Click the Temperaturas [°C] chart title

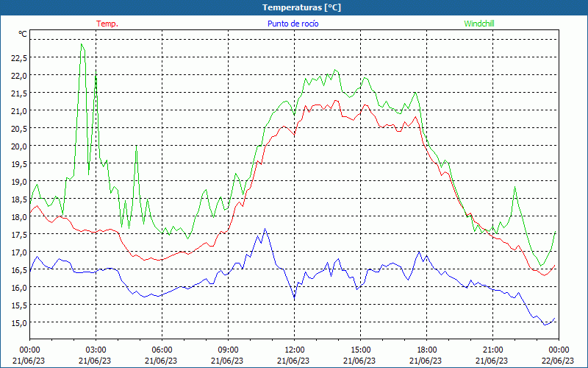tap(301, 7)
